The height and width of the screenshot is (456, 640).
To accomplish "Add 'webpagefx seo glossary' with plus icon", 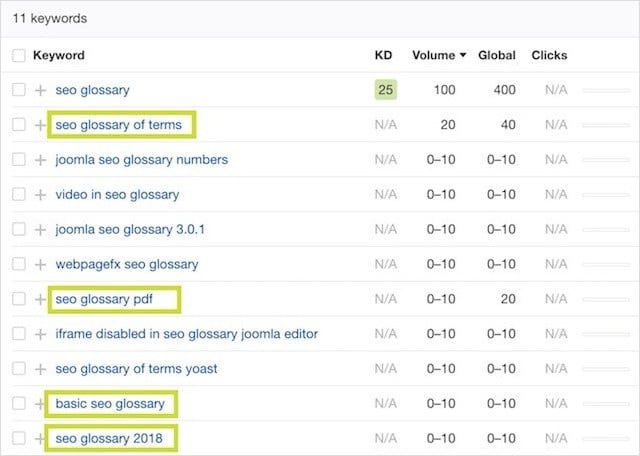I will point(41,265).
